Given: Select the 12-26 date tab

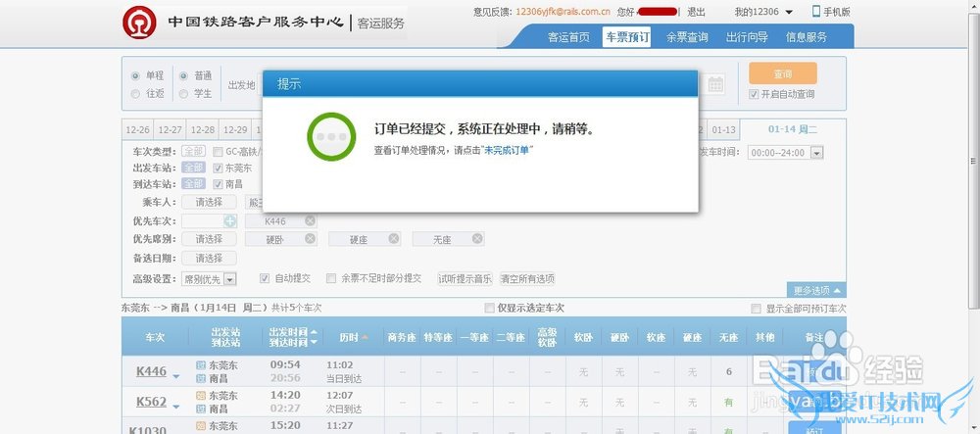Looking at the screenshot, I should click(x=137, y=130).
